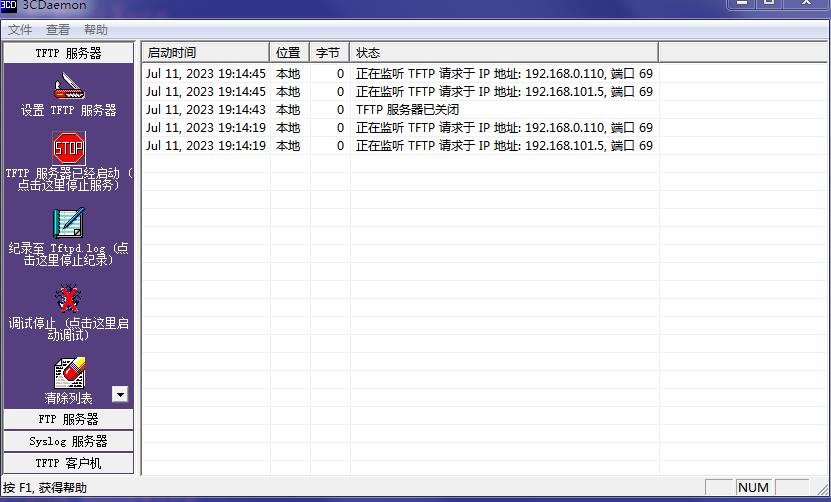Select the 19:14:19 row listening on 192.168.0.110
Viewport: 831px width, 502px height.
400,128
